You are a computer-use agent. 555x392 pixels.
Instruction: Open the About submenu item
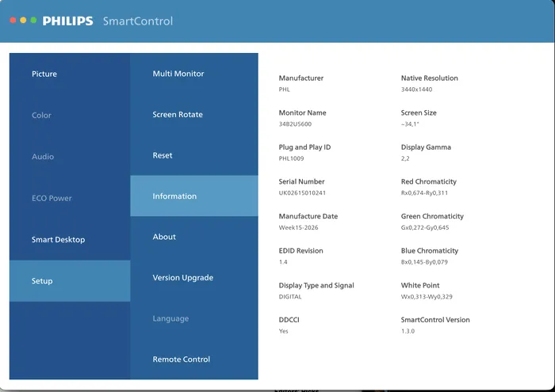[194, 237]
